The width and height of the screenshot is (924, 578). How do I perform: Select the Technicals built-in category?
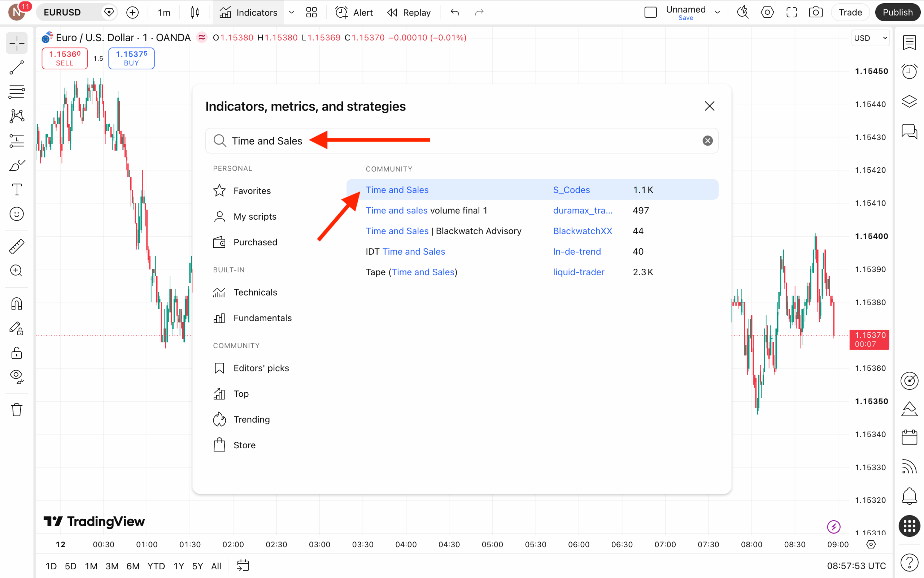click(245, 292)
